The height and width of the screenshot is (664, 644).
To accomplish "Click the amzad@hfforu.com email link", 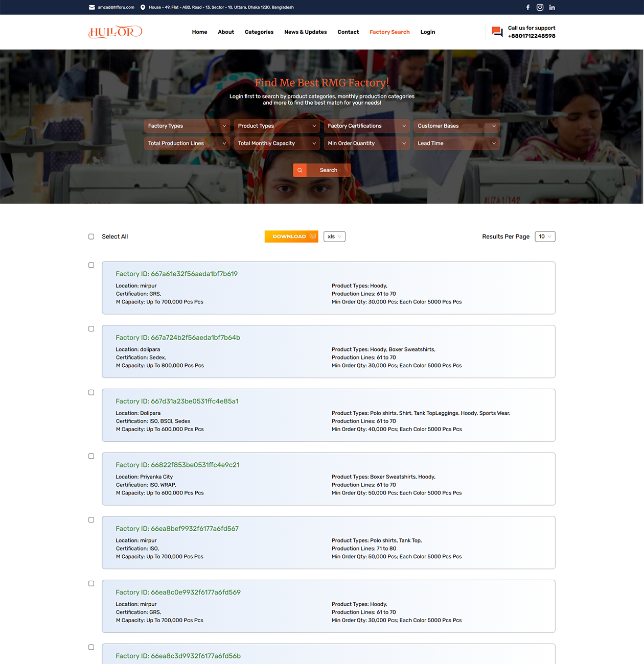I will (x=116, y=7).
